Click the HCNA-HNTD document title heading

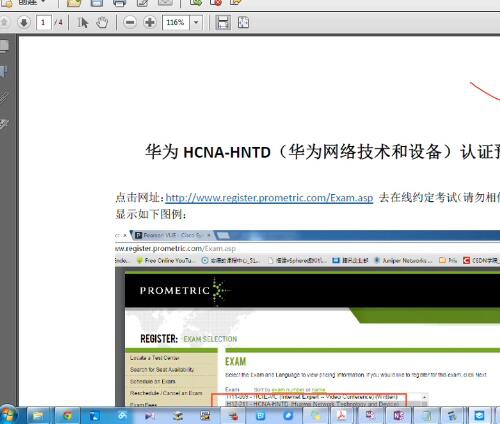(322, 152)
